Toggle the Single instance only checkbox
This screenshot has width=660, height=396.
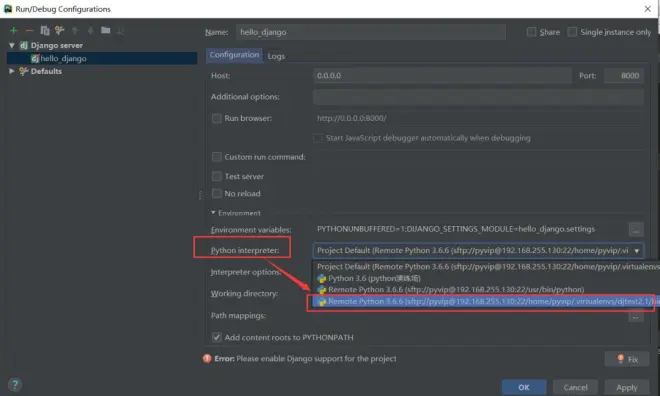pos(572,32)
